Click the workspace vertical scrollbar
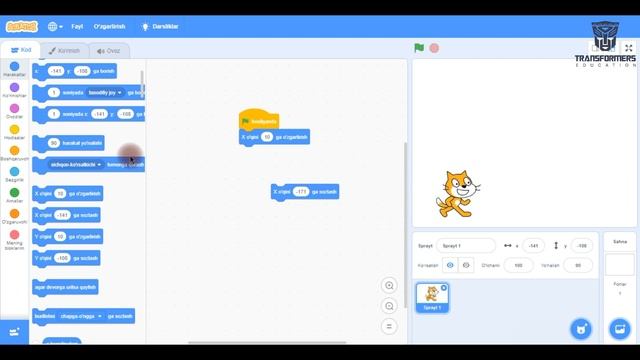Image resolution: width=640 pixels, height=360 pixels. 405,225
